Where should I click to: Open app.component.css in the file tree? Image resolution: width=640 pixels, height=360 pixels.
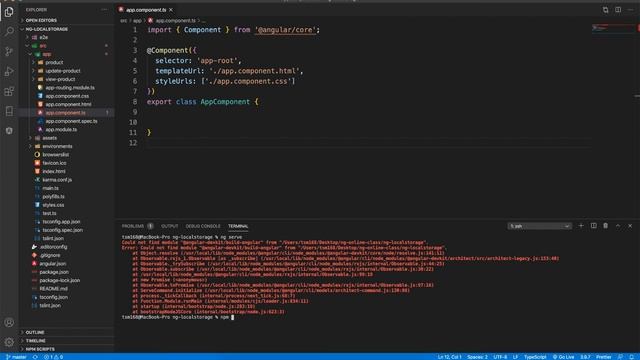[67, 96]
